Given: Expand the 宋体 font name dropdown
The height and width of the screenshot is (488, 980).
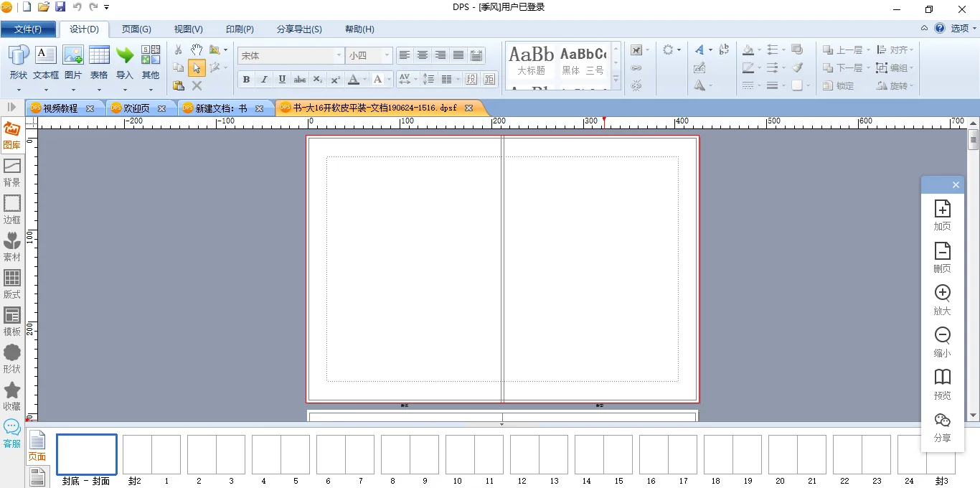Looking at the screenshot, I should pos(339,55).
